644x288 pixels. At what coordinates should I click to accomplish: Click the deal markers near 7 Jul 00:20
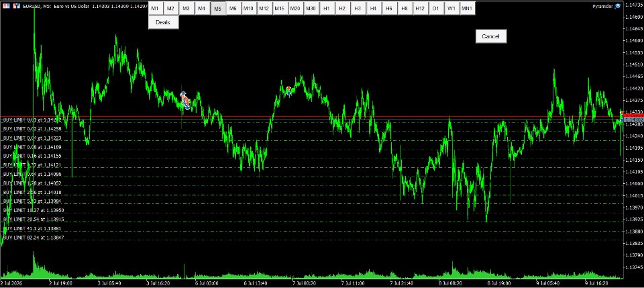(289, 91)
